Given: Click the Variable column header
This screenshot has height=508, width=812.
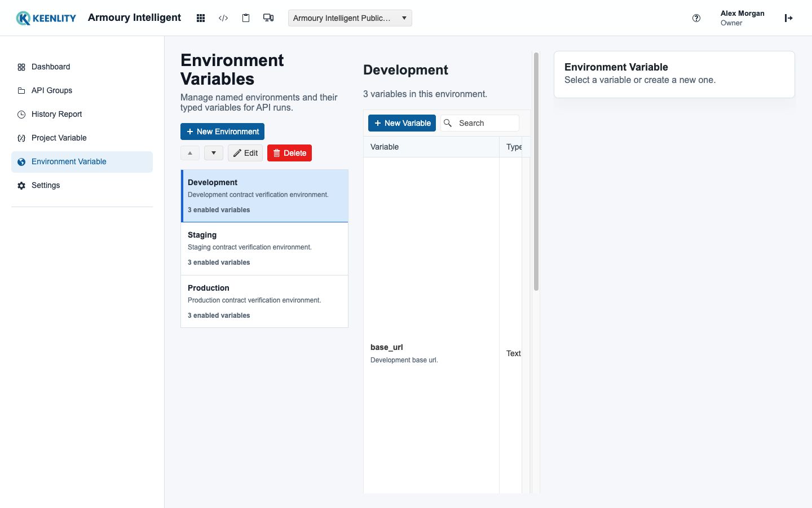Looking at the screenshot, I should click(431, 147).
